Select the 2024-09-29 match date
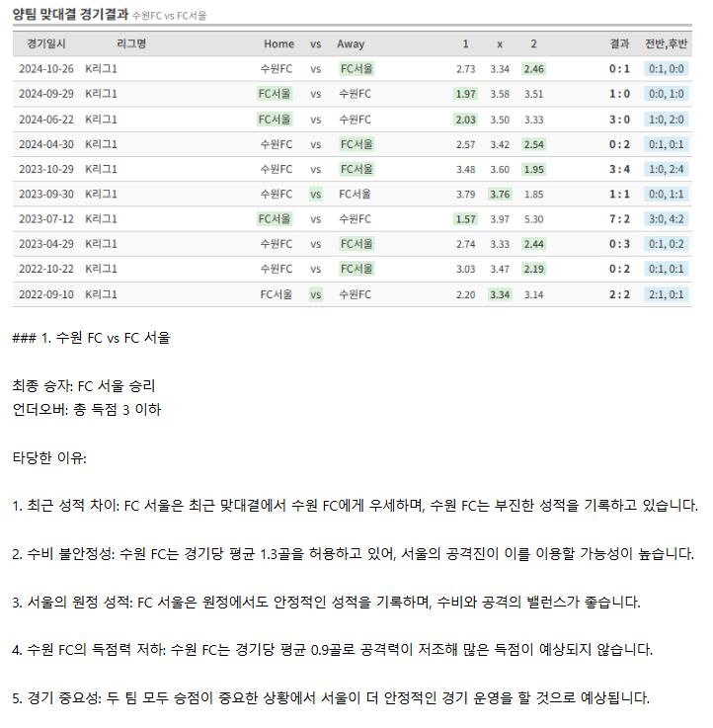 [46, 94]
